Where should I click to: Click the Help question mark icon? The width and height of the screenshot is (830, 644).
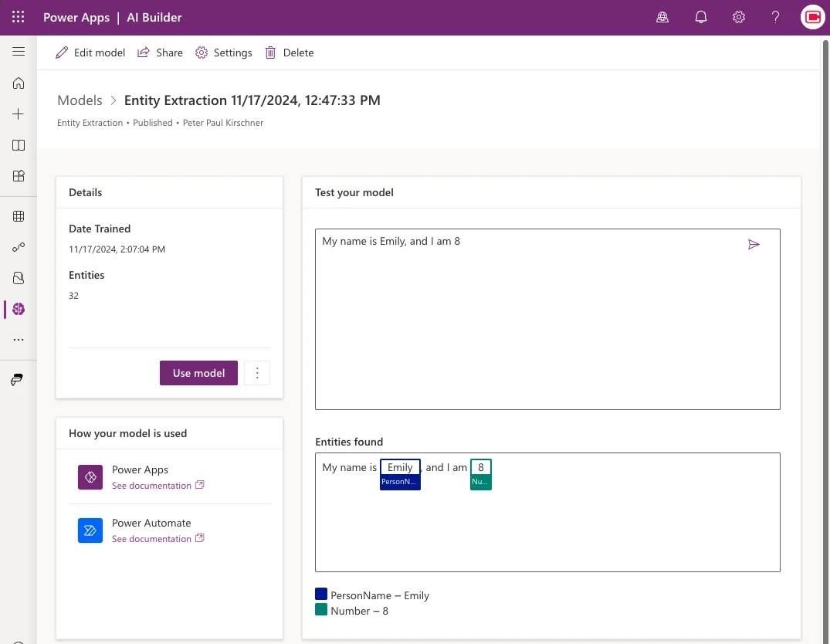click(x=776, y=17)
